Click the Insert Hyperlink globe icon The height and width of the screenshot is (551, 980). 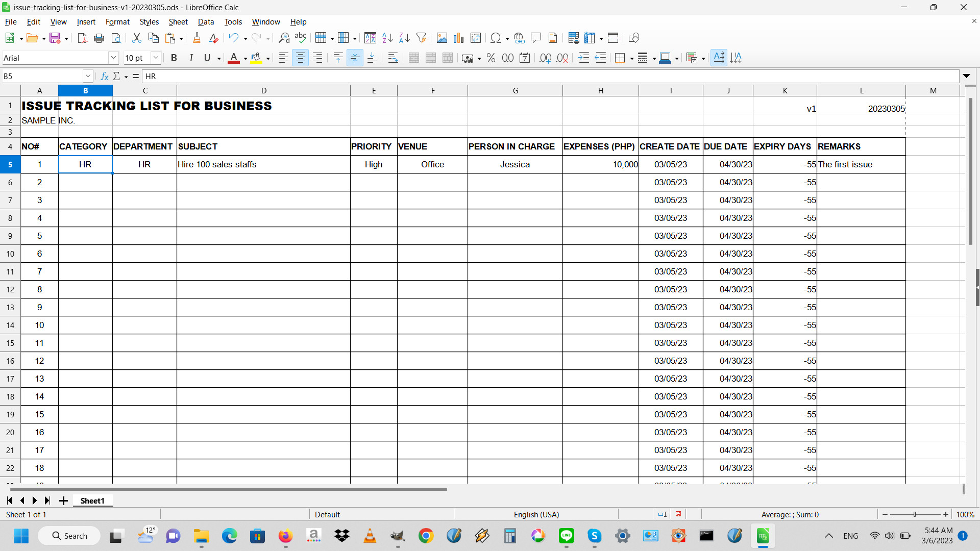pos(519,38)
